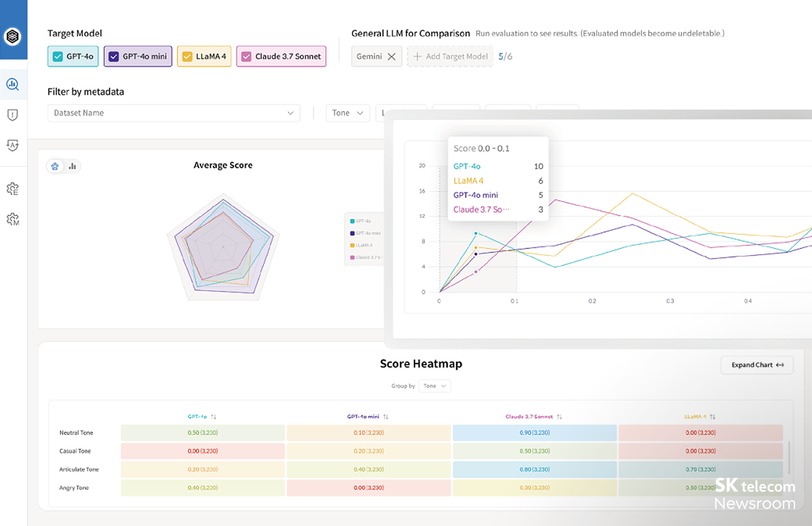Image resolution: width=812 pixels, height=526 pixels.
Task: Open the E settings gear in the sidebar
Action: tap(13, 189)
